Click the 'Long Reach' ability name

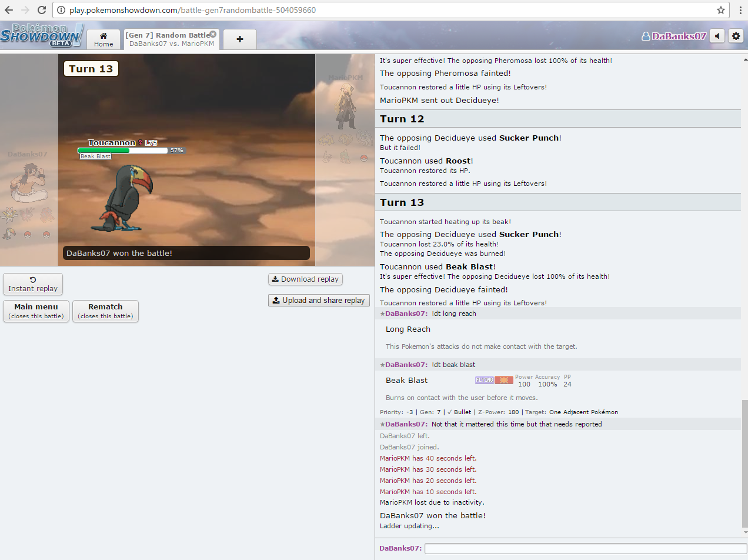click(408, 329)
